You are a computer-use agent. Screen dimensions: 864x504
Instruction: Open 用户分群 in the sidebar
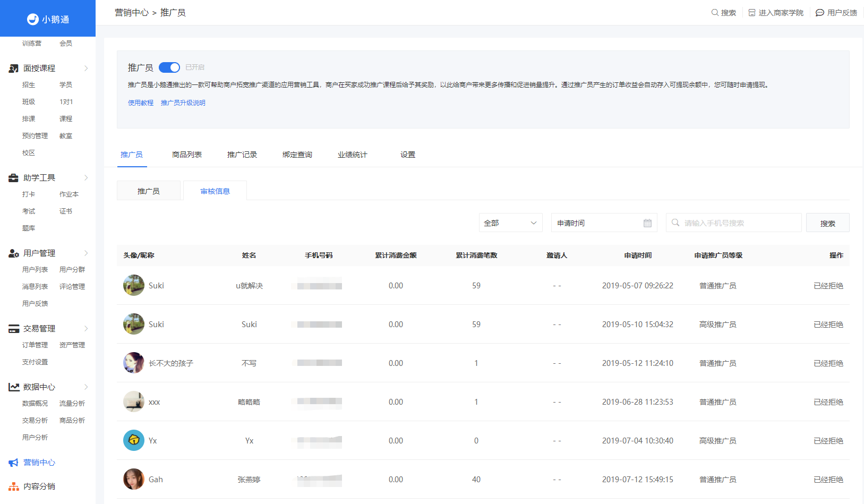tap(72, 270)
